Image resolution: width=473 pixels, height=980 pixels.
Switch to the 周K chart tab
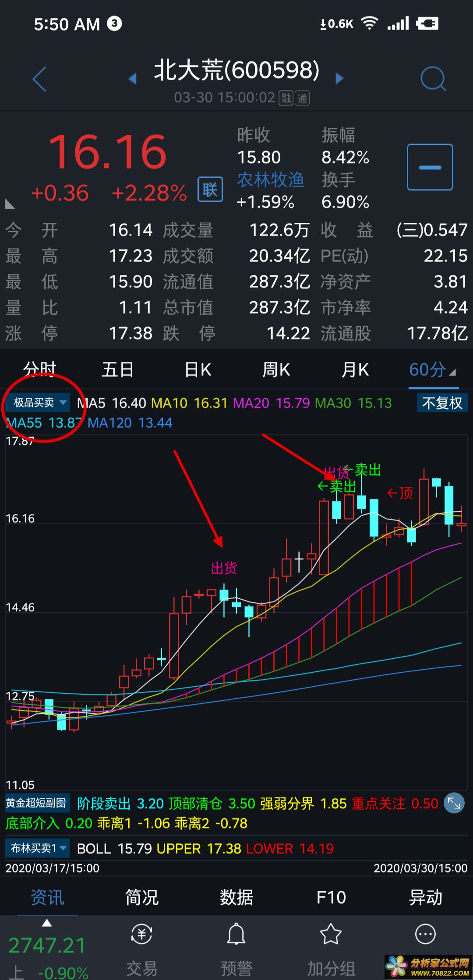click(276, 370)
